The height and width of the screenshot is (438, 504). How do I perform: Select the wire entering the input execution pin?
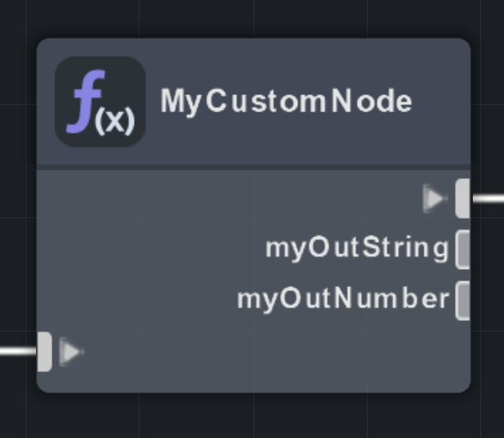(x=17, y=352)
